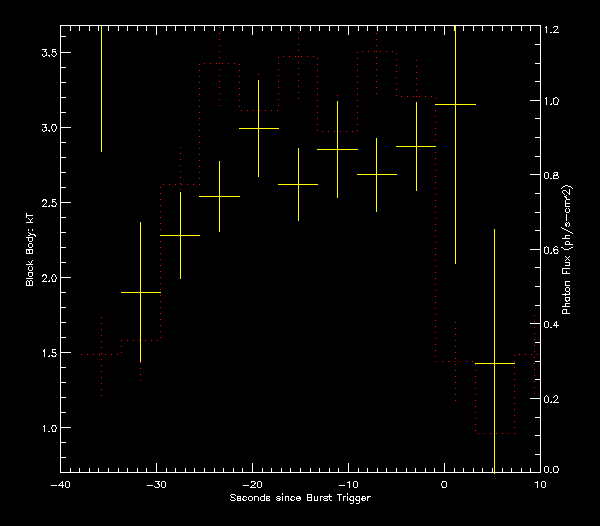Click the data point just after 0 seconds
600x526 pixels.
pos(455,104)
